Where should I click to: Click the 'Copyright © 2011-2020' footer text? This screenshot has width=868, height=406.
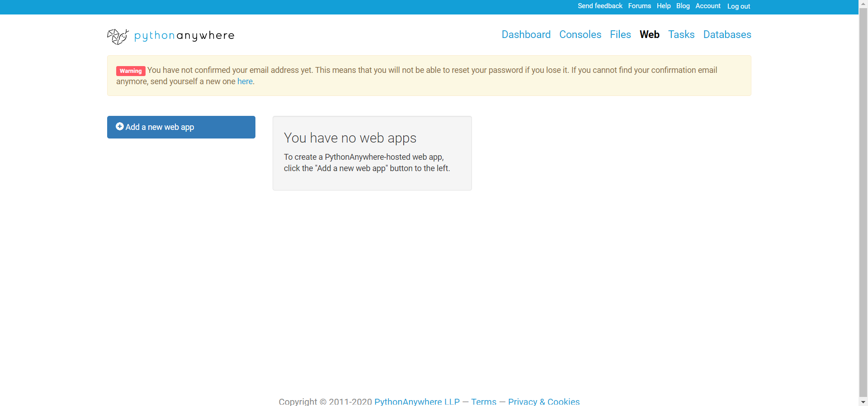pyautogui.click(x=325, y=401)
